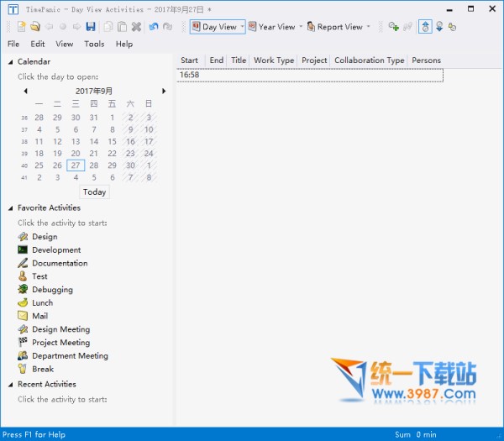Click the Paste clipboard icon
The height and width of the screenshot is (441, 504).
(x=122, y=27)
